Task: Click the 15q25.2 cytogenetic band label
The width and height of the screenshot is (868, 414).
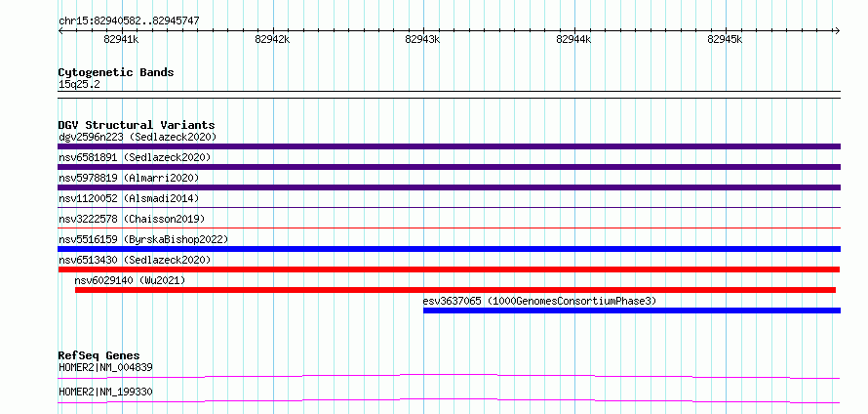Action: [79, 85]
